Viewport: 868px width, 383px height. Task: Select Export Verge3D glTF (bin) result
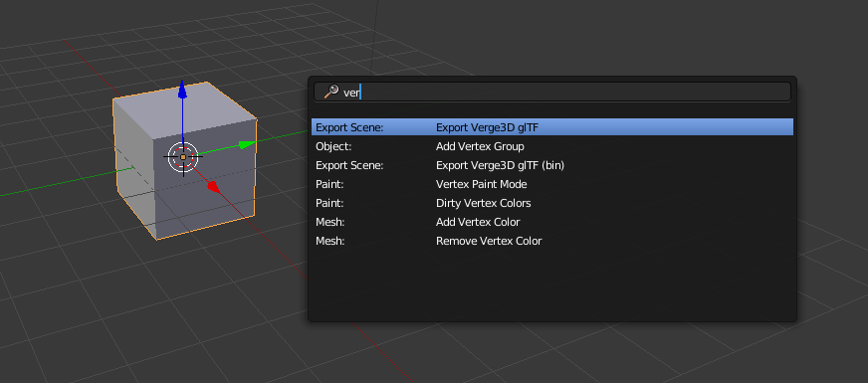pos(551,165)
